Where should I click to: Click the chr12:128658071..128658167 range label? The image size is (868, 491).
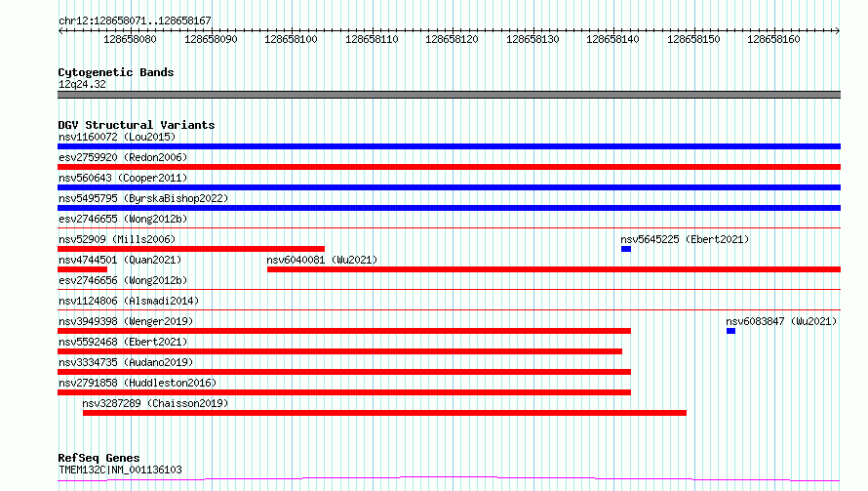[x=135, y=21]
